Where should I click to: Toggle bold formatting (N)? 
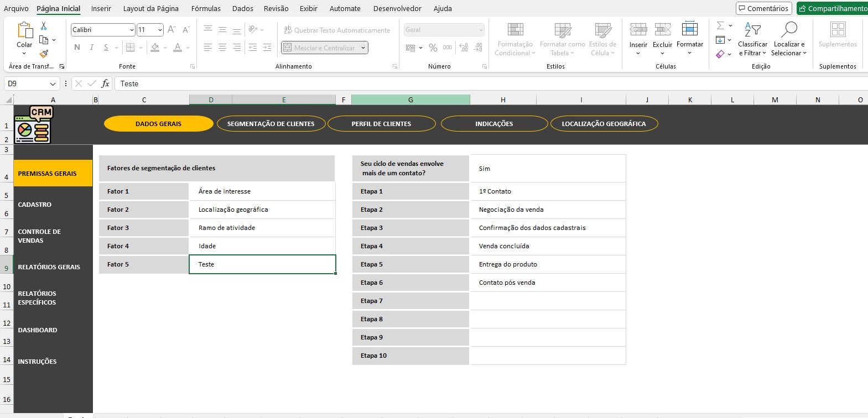tap(77, 48)
